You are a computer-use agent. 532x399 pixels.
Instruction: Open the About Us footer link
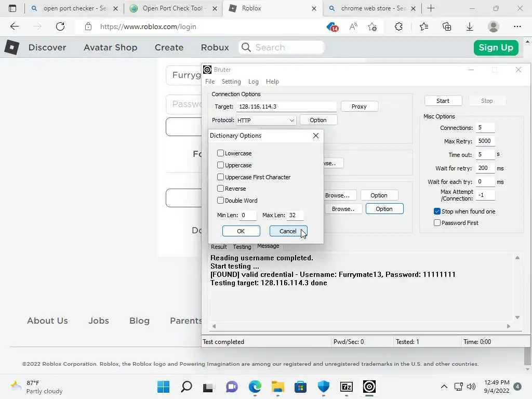[x=47, y=321]
